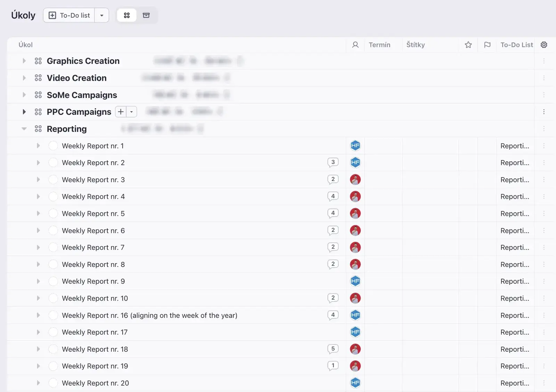The width and height of the screenshot is (556, 392).
Task: Open comments bubble on Weekly Report nr. 18
Action: [333, 349]
